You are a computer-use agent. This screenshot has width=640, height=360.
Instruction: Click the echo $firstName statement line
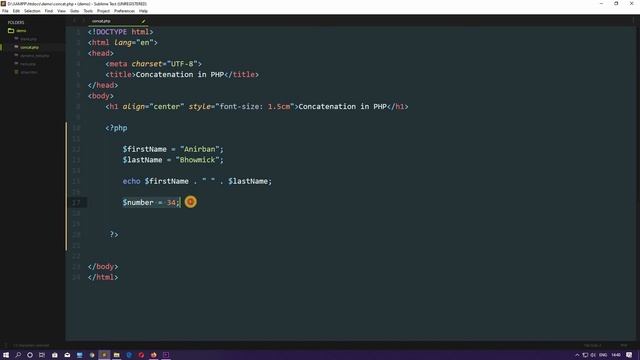click(x=197, y=181)
